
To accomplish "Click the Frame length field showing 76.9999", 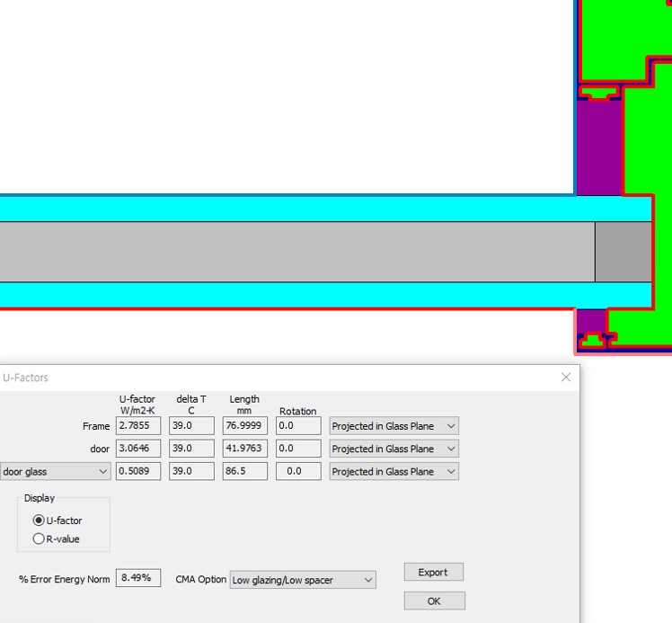I will 244,426.
